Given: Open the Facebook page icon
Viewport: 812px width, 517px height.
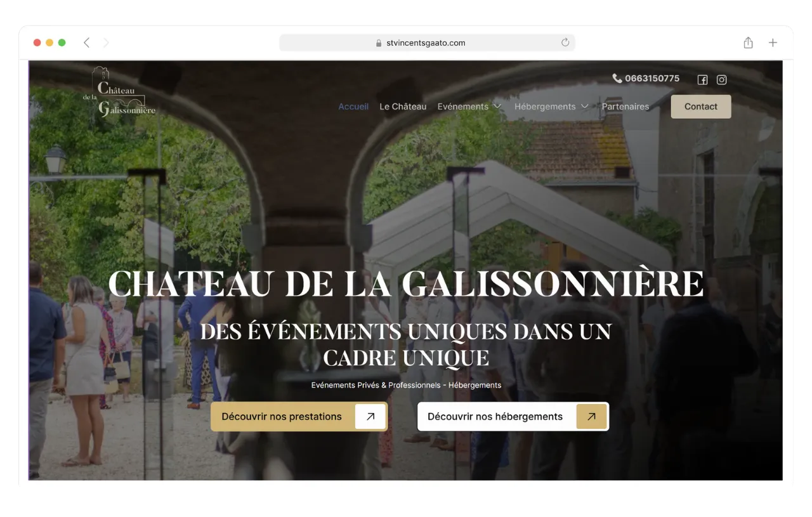Looking at the screenshot, I should [702, 80].
